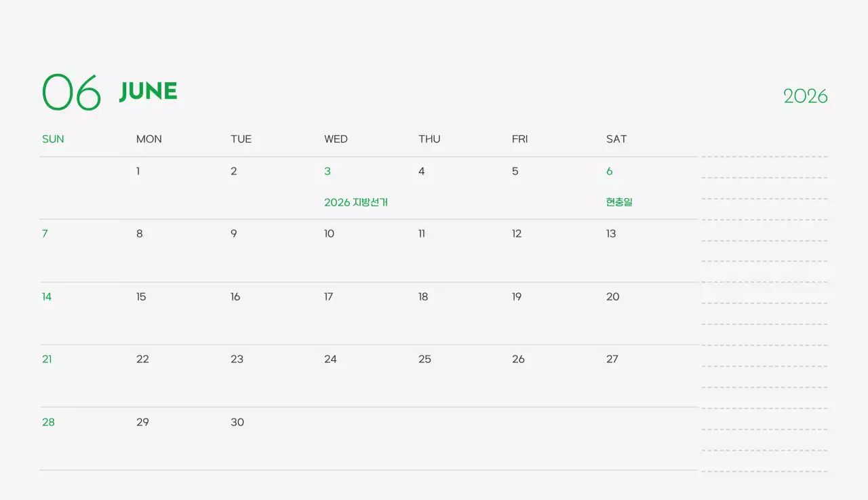Click the large 06 month number
The height and width of the screenshot is (500, 868).
(x=71, y=92)
